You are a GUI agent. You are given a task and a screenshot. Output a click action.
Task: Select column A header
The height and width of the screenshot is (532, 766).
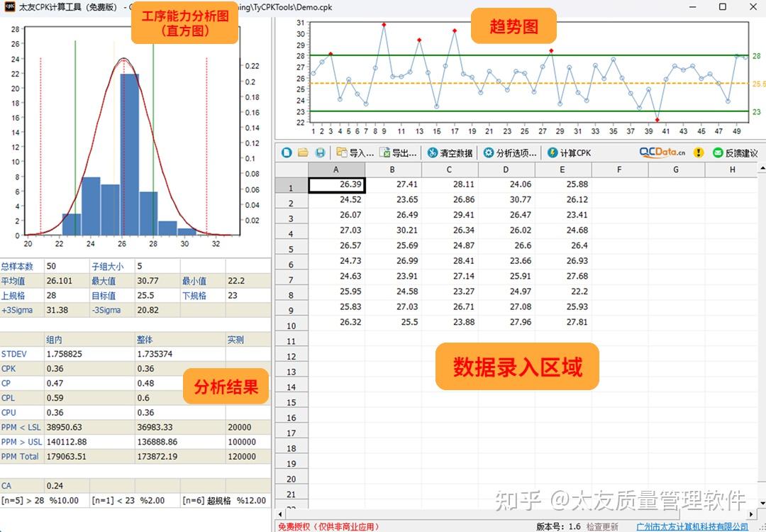point(336,170)
